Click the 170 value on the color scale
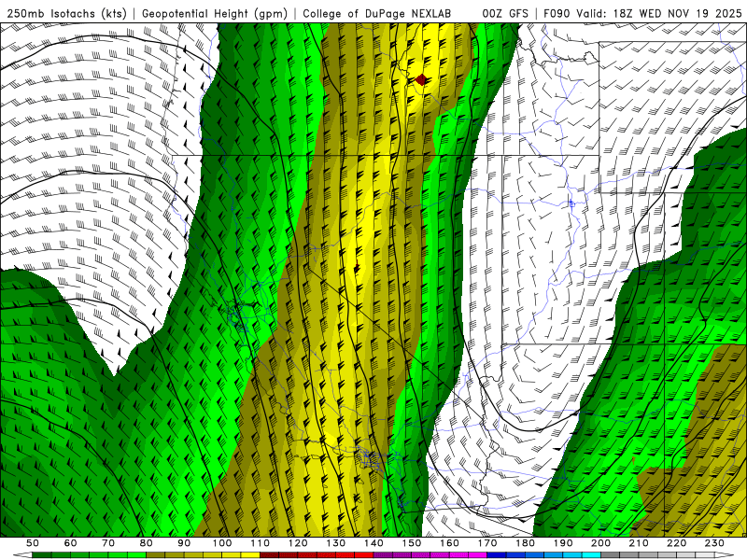This screenshot has width=747, height=560. coord(487,543)
